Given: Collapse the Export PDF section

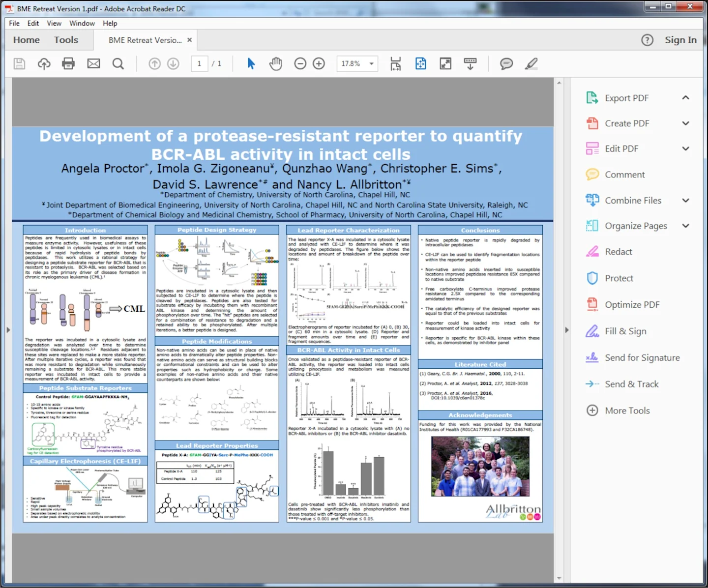Looking at the screenshot, I should (x=685, y=98).
